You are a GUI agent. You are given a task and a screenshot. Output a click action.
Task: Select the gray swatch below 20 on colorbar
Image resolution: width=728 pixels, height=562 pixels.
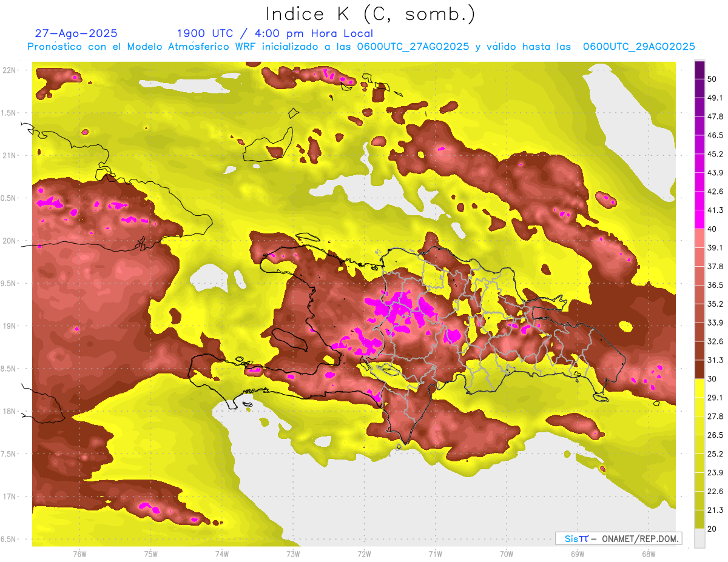(x=699, y=538)
